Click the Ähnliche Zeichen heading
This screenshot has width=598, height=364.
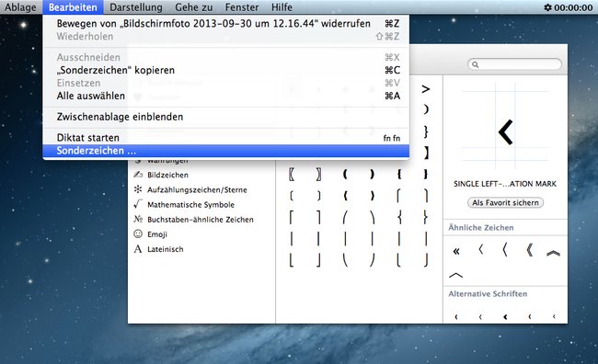[x=481, y=228]
